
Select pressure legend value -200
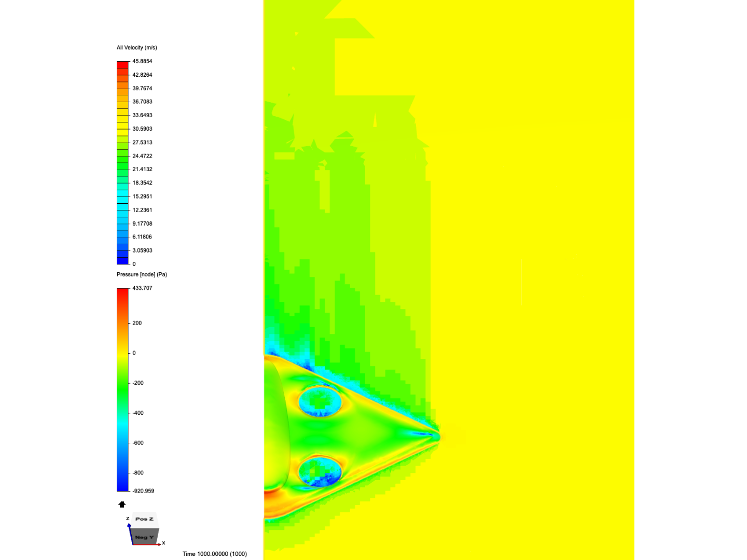click(x=138, y=383)
